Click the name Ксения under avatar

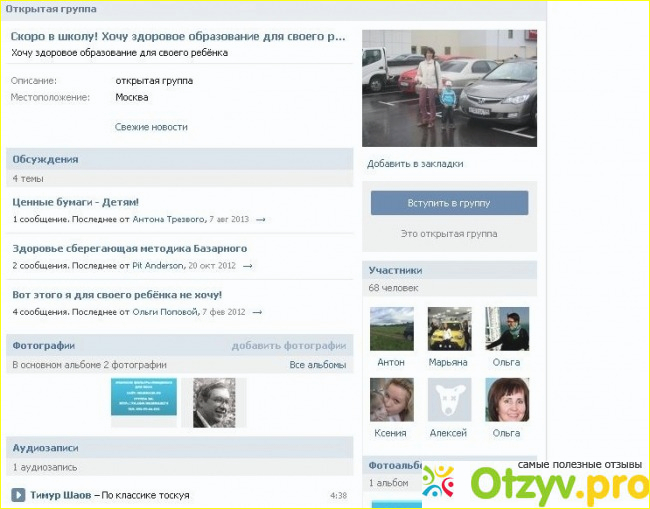390,433
